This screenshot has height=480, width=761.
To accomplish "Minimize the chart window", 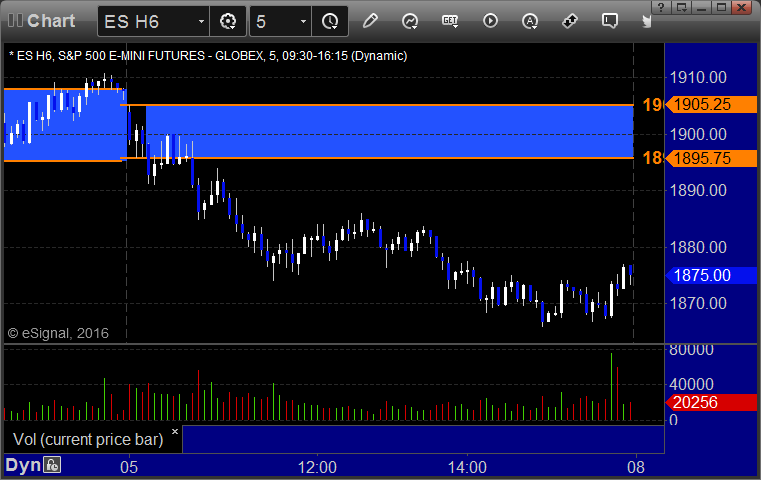I will (x=701, y=7).
